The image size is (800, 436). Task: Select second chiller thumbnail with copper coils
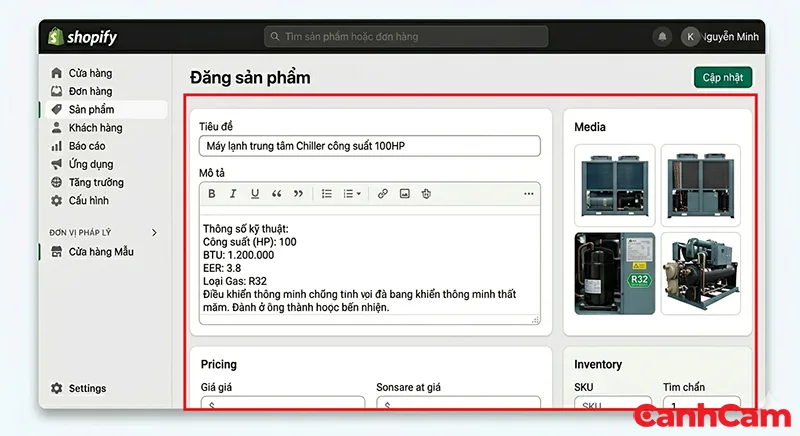(701, 186)
